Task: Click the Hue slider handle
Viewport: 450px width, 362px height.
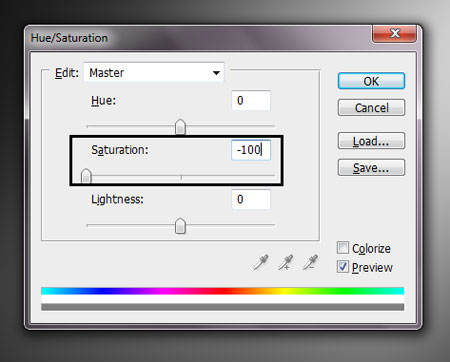Action: [180, 127]
